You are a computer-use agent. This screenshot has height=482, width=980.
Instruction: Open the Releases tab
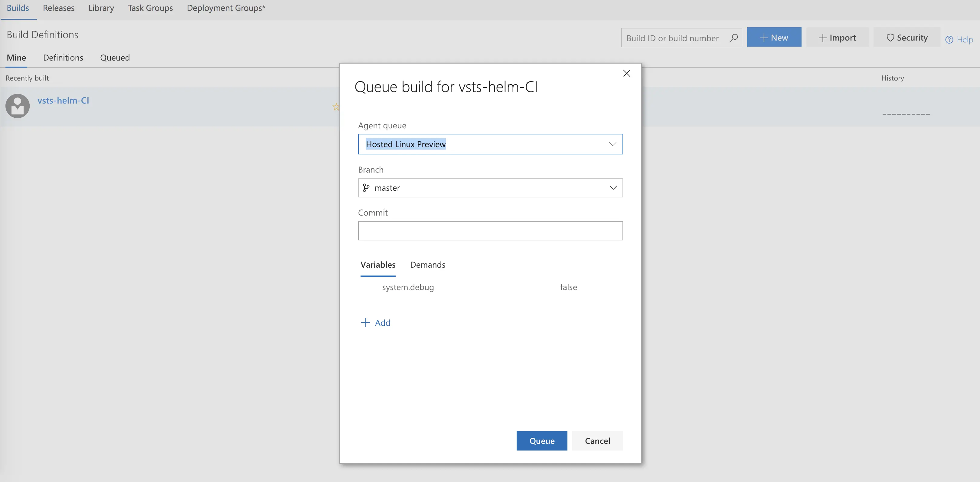click(59, 8)
